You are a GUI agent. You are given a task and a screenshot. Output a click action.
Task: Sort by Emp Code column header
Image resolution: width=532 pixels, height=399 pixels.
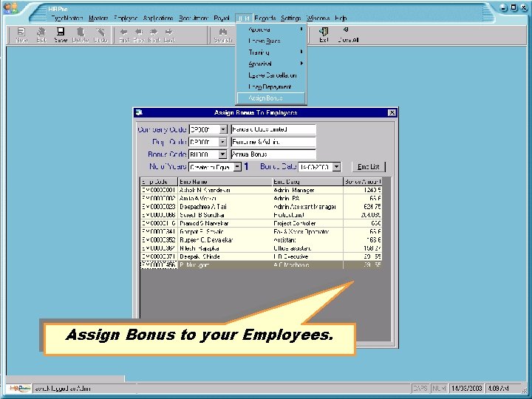point(159,182)
